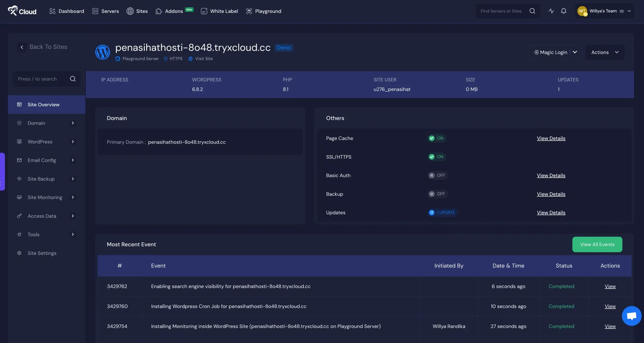Image resolution: width=644 pixels, height=343 pixels.
Task: Click the notification bell icon
Action: click(563, 11)
